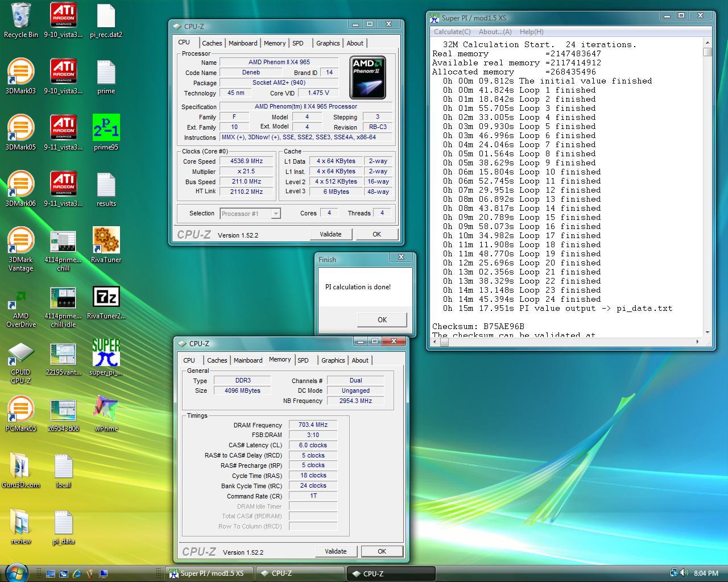Click OK in the top CPU-Z window
This screenshot has height=582, width=728.
click(x=377, y=234)
